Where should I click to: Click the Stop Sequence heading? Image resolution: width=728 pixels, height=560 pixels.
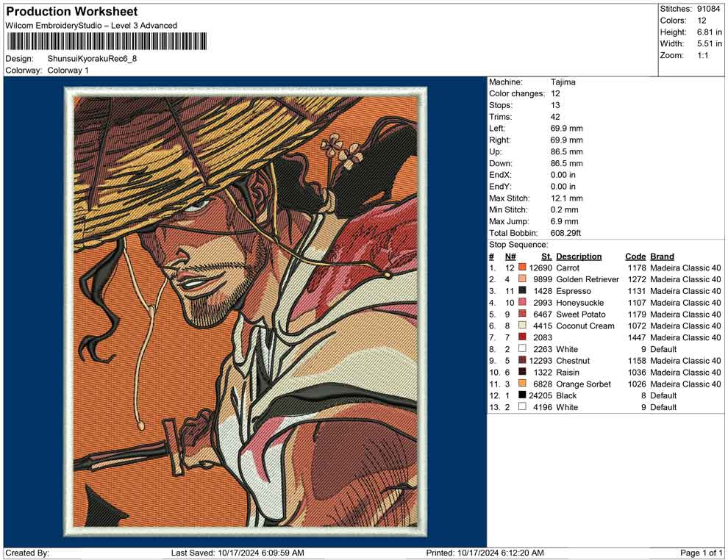click(x=518, y=245)
